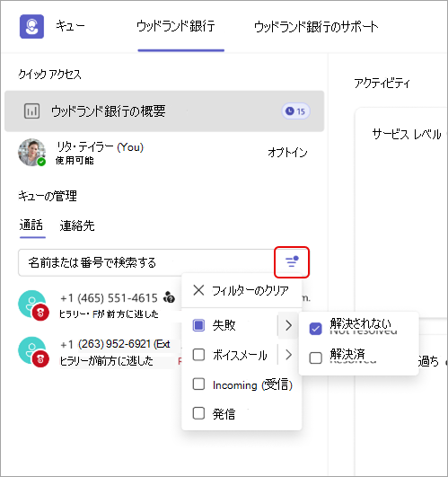Click リタ・テイラー profile picture

click(31, 153)
